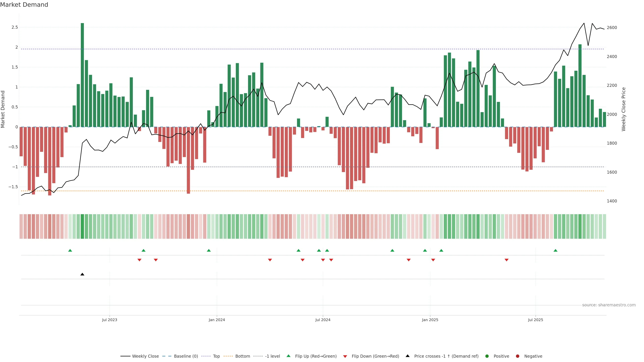Click Flip Up green triangle legend icon
Image resolution: width=644 pixels, height=362 pixels.
click(288, 356)
